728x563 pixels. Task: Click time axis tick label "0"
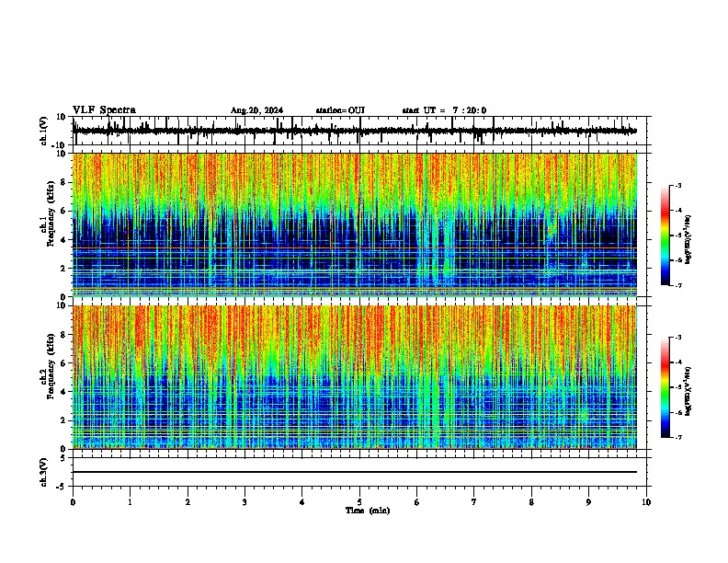(73, 502)
